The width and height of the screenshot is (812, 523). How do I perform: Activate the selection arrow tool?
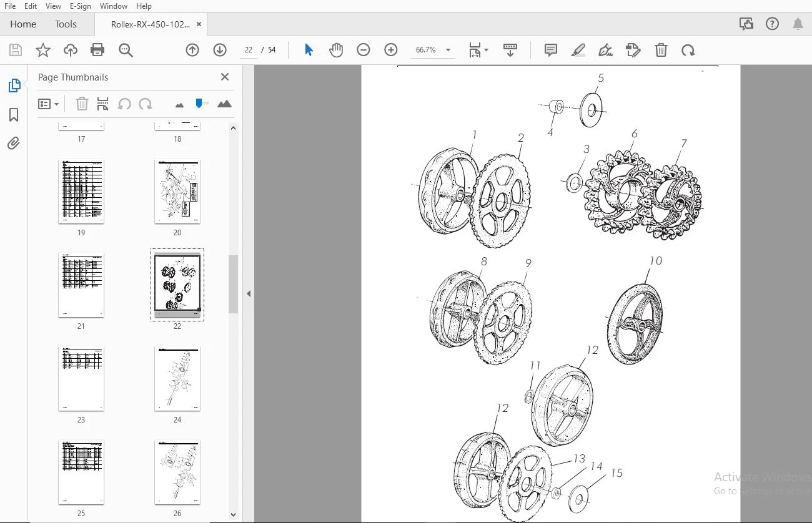coord(309,50)
